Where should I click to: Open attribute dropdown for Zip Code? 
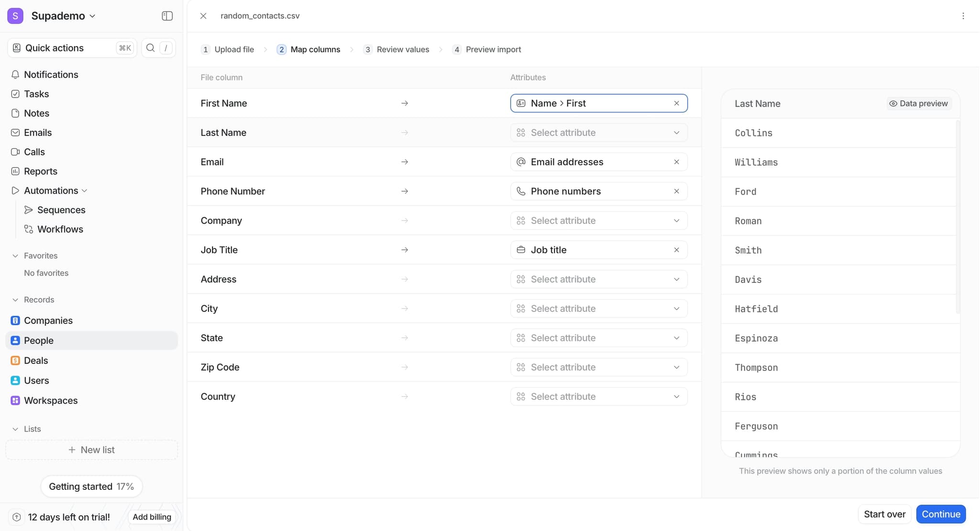pos(599,367)
